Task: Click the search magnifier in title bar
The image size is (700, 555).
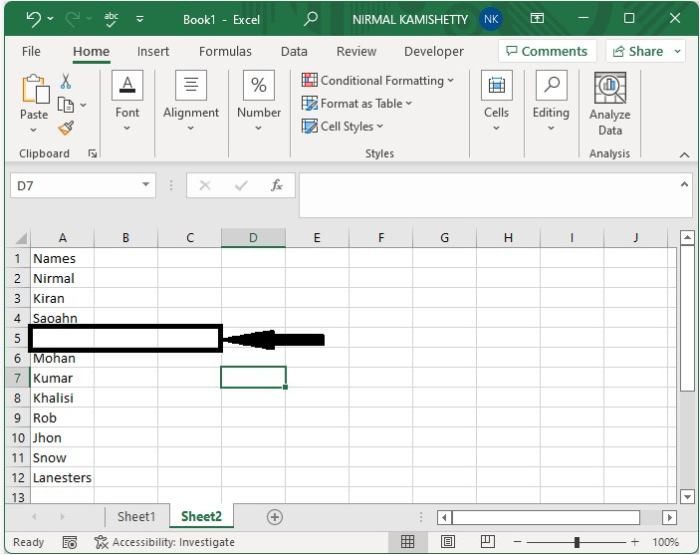Action: [x=311, y=19]
